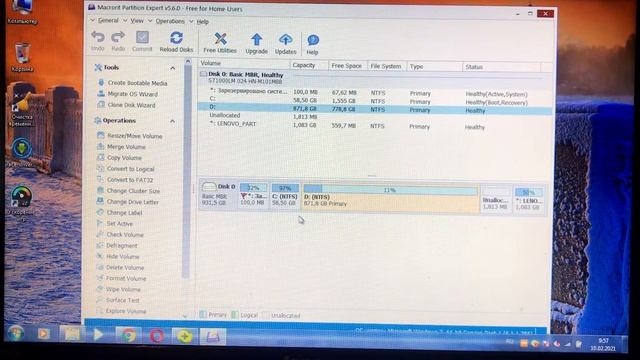Open the Help menu

tap(202, 22)
